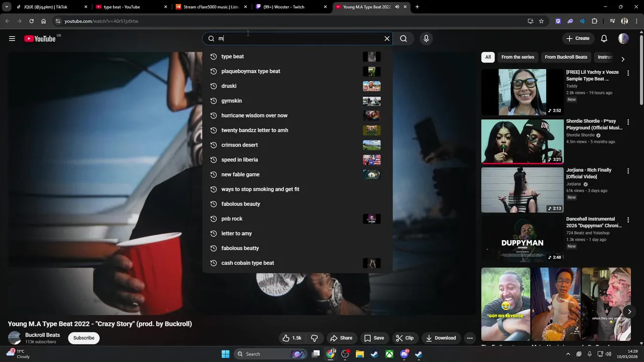
Task: Pick 'hurricane wisdom over now' suggestion
Action: [x=297, y=116]
